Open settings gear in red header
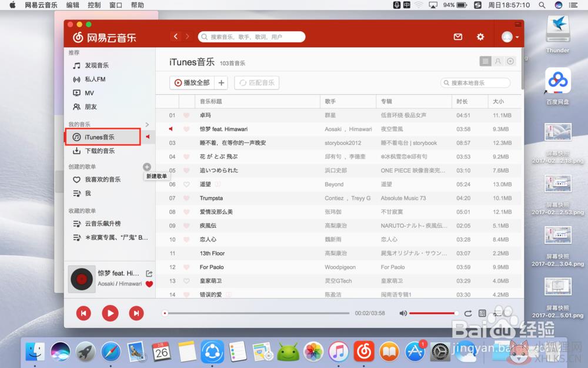This screenshot has height=368, width=588. click(480, 37)
